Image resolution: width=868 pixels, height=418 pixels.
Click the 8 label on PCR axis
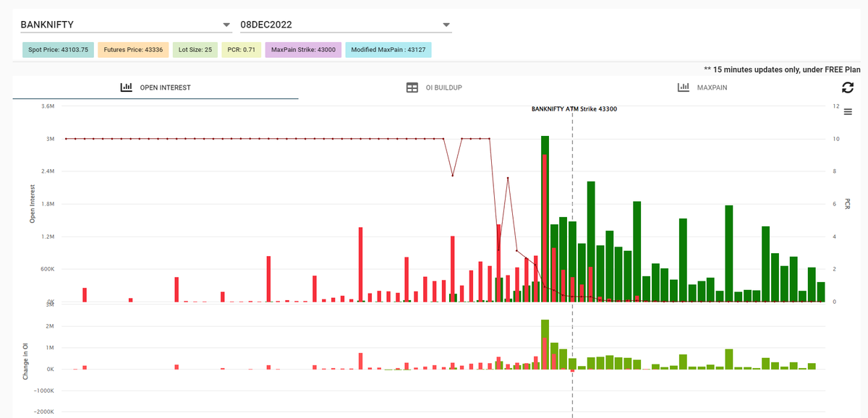point(834,171)
